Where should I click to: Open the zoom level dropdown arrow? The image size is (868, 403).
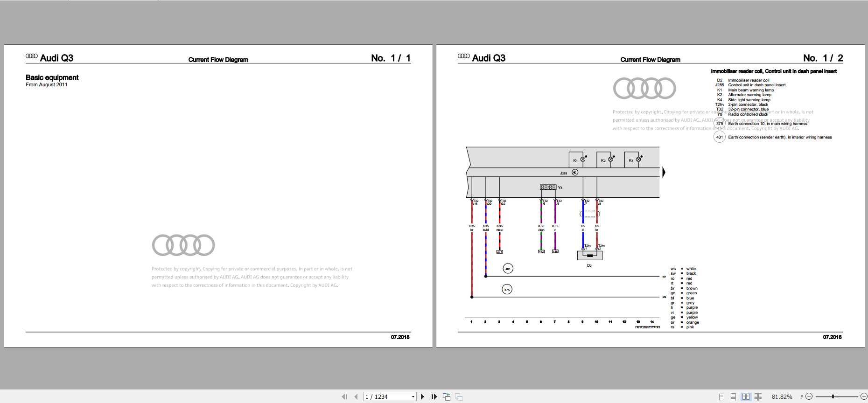pyautogui.click(x=802, y=396)
